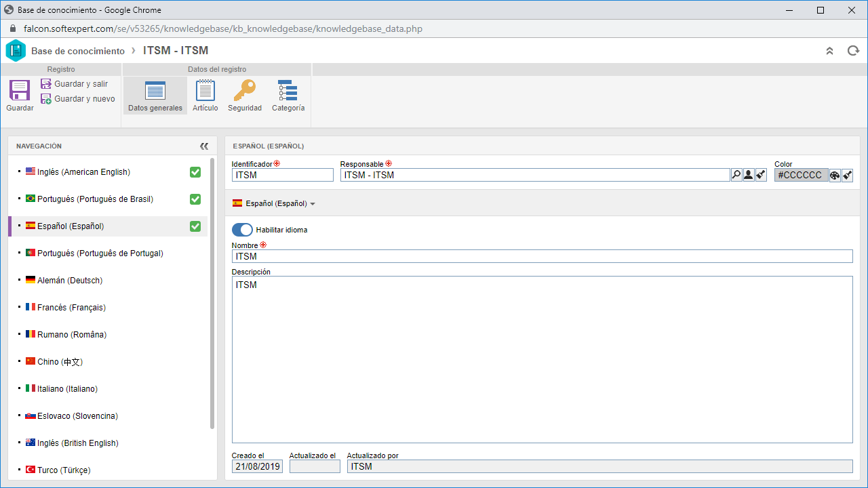Select Português (Português de Brasil)

tap(108, 199)
